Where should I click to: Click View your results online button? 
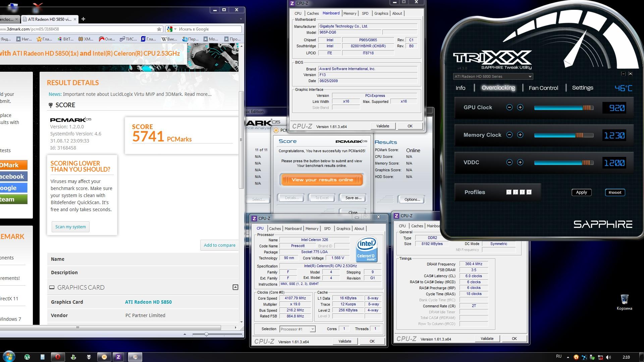coord(322,180)
